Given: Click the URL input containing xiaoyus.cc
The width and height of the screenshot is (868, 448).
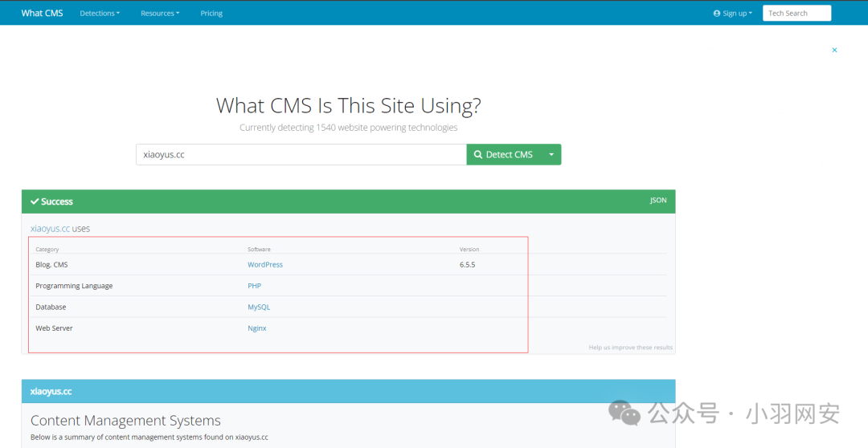Looking at the screenshot, I should point(301,154).
